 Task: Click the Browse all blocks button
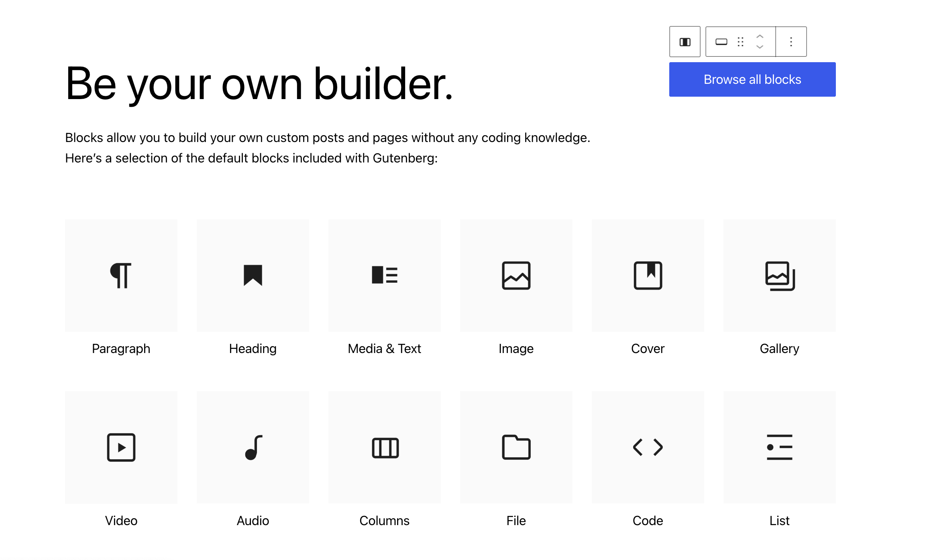click(752, 79)
